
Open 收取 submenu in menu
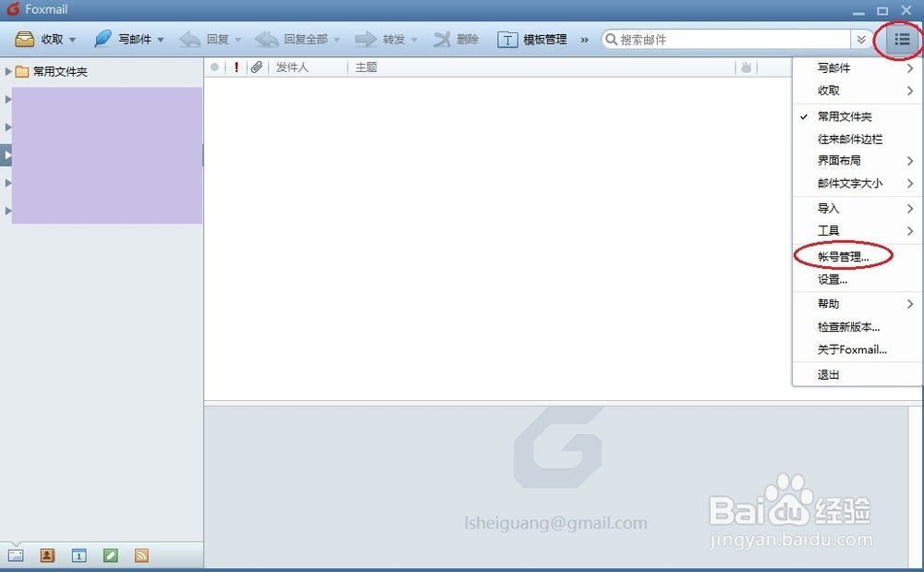tap(857, 91)
